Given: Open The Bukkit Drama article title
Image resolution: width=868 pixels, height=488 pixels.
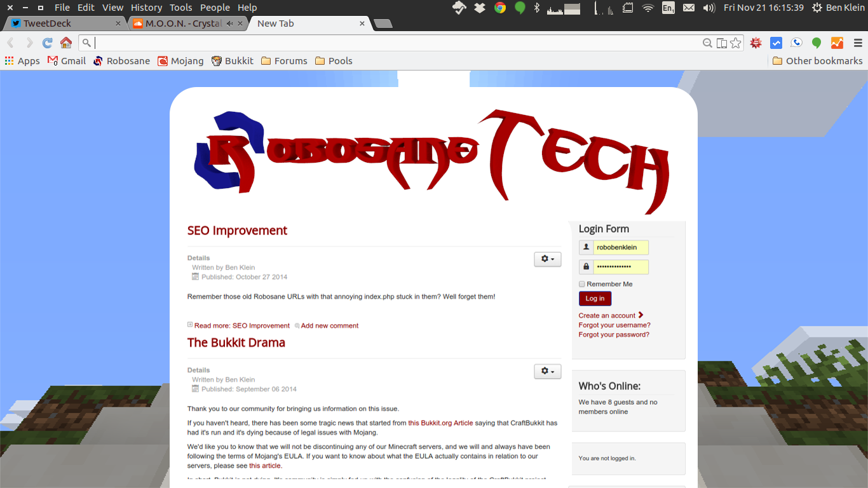Looking at the screenshot, I should click(236, 342).
